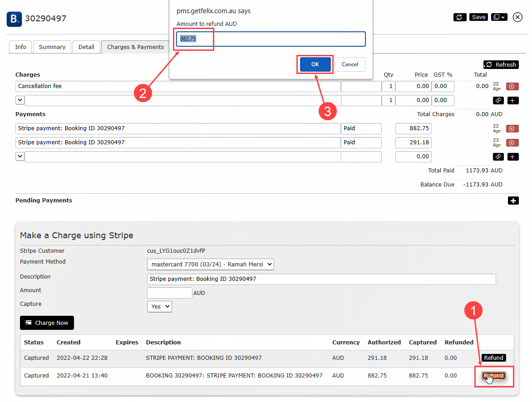This screenshot has height=402, width=532.
Task: Click Refund for the 291.18 payment
Action: (x=493, y=358)
